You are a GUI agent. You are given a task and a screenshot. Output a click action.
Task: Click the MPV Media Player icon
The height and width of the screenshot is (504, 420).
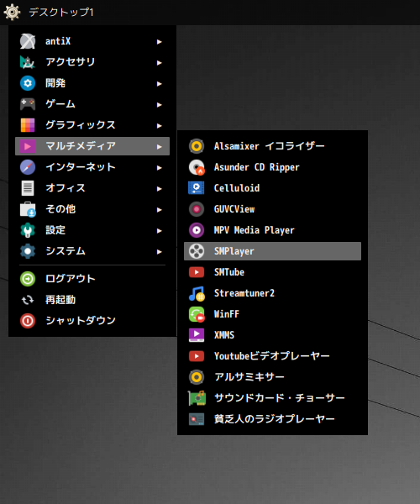(x=197, y=230)
